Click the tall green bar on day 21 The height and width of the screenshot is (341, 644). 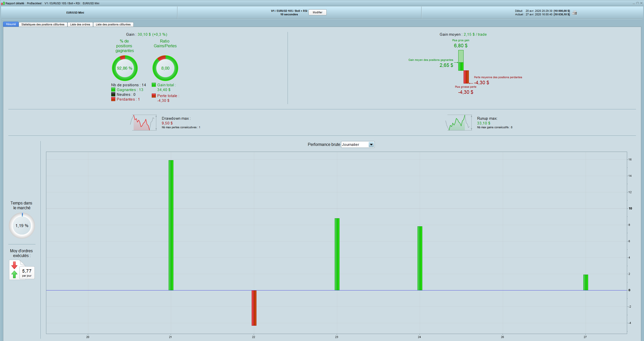click(x=171, y=225)
